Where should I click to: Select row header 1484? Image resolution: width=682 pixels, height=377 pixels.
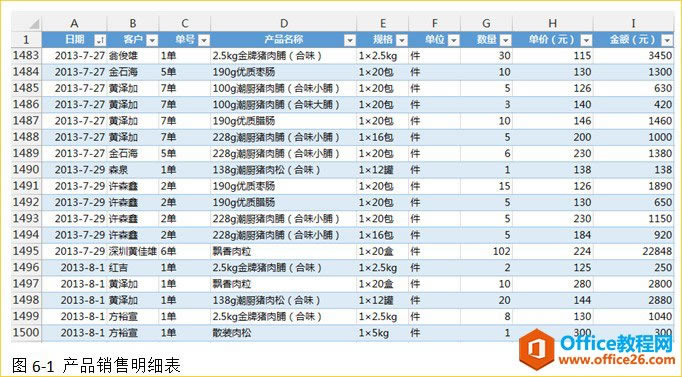tap(26, 72)
